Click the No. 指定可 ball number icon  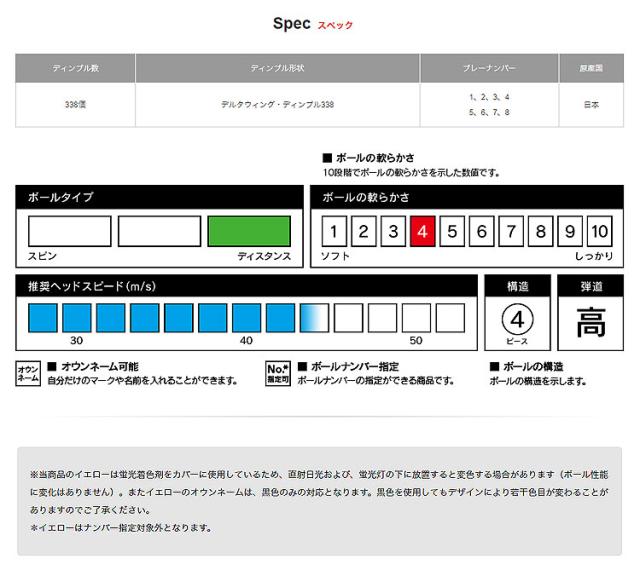277,373
